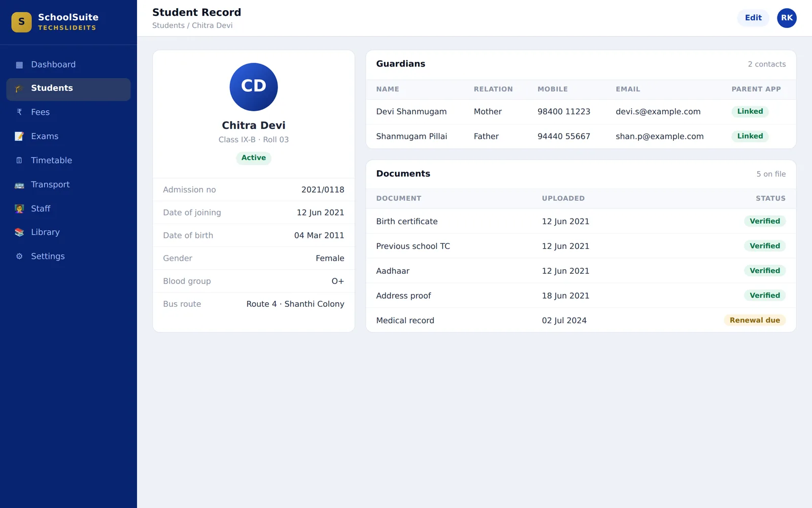Click the Previous school TC document name

[413, 246]
